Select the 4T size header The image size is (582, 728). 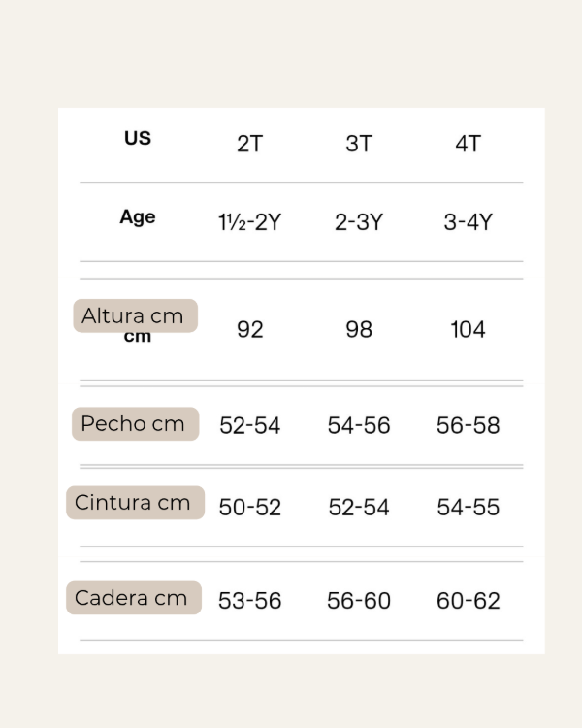click(468, 144)
